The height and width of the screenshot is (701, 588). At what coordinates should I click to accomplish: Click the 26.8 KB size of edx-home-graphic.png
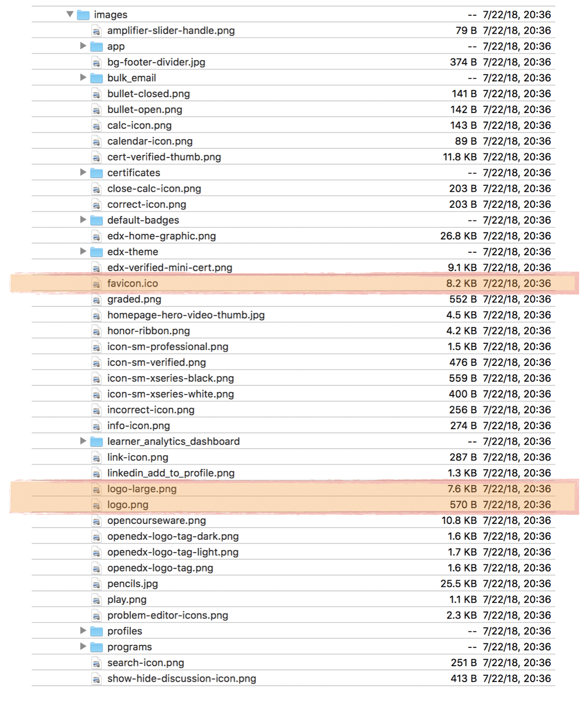coord(459,236)
